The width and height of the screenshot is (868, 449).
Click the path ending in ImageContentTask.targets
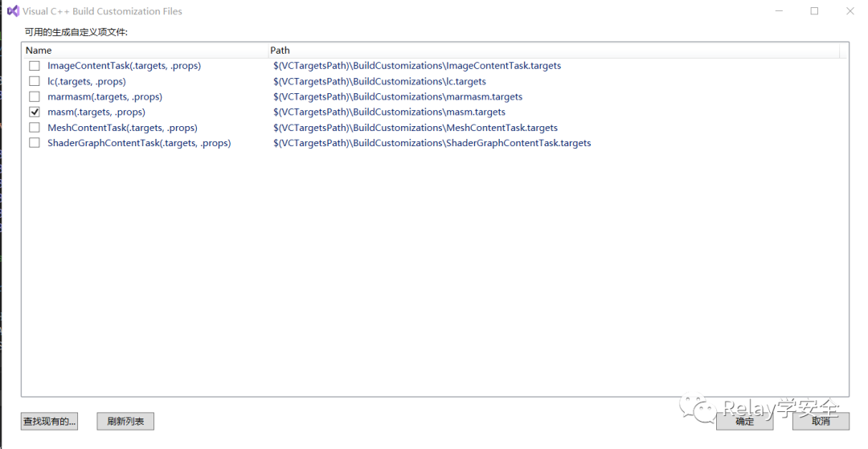(x=417, y=66)
